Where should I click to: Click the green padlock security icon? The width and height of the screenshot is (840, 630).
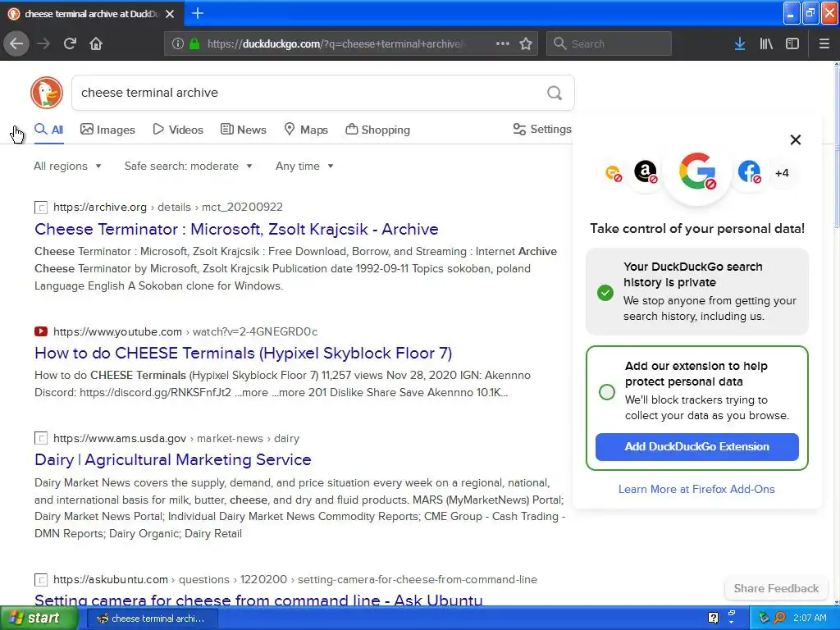click(x=194, y=43)
